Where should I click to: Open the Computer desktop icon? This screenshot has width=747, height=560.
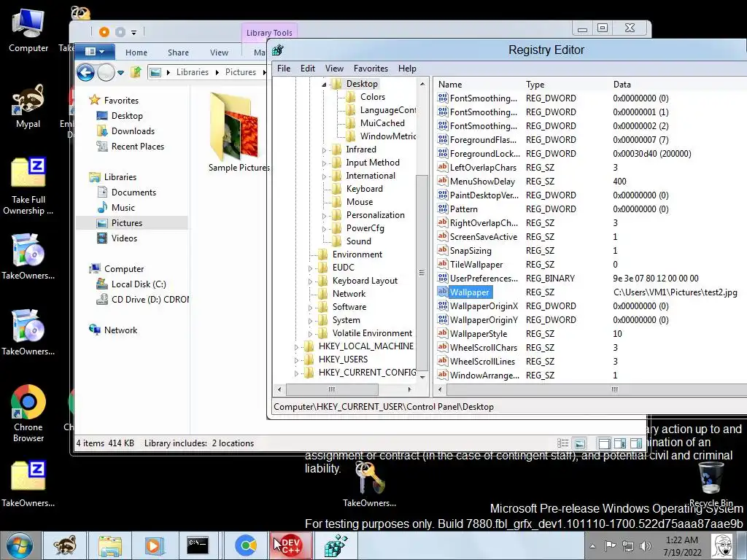(28, 31)
